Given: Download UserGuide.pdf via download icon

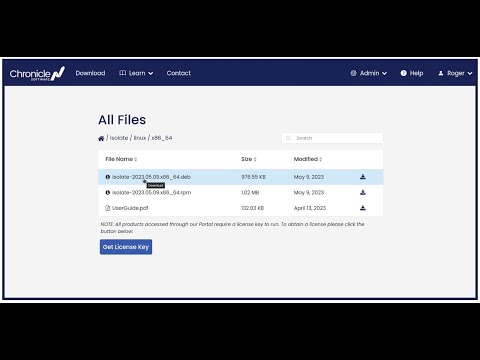Looking at the screenshot, I should (363, 208).
